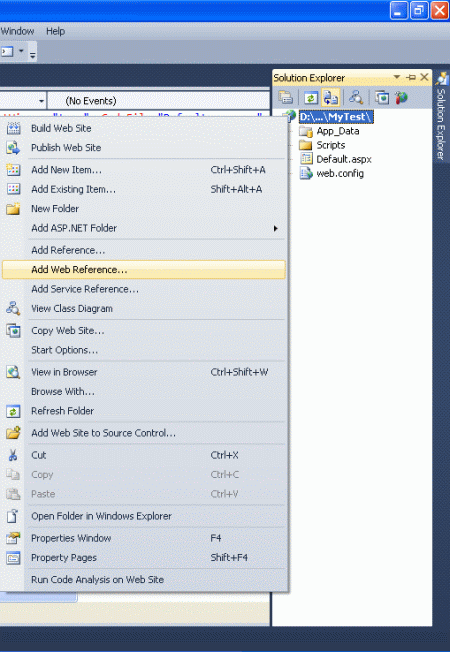Click the Copy Web Site toolbar icon
450x652 pixels.
pyautogui.click(x=382, y=98)
